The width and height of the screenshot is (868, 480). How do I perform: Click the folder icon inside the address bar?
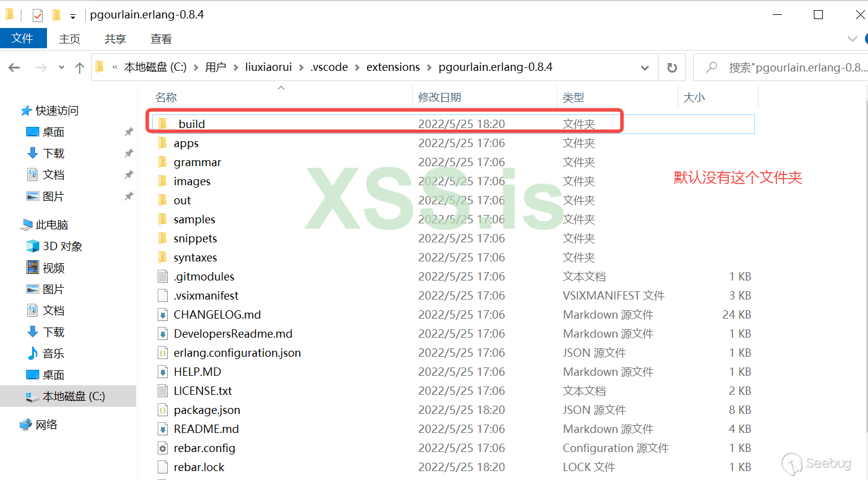click(100, 67)
